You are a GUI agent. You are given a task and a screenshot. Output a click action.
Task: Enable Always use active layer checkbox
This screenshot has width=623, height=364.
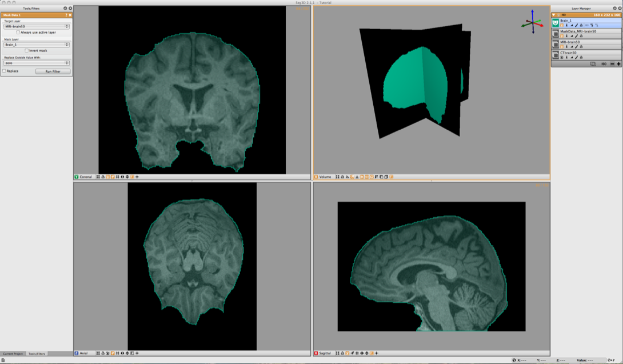click(x=18, y=32)
